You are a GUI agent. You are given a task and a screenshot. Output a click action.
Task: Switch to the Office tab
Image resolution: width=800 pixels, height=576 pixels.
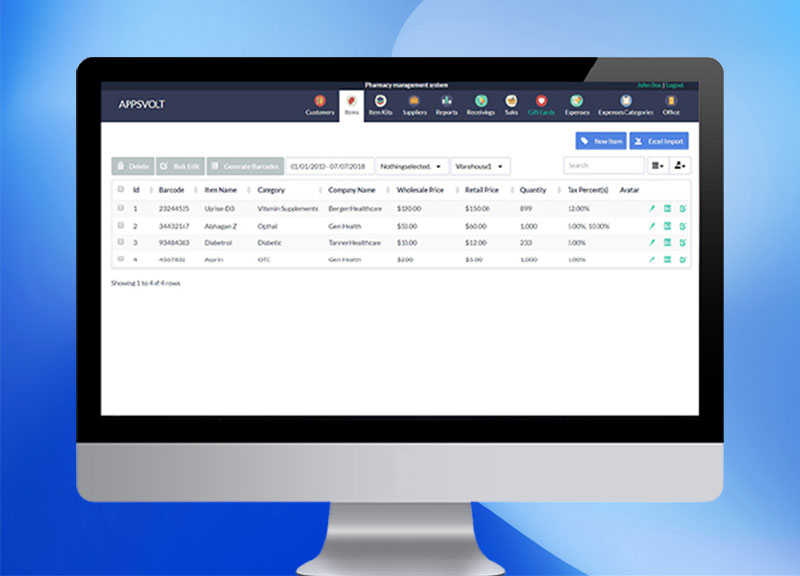pos(672,103)
